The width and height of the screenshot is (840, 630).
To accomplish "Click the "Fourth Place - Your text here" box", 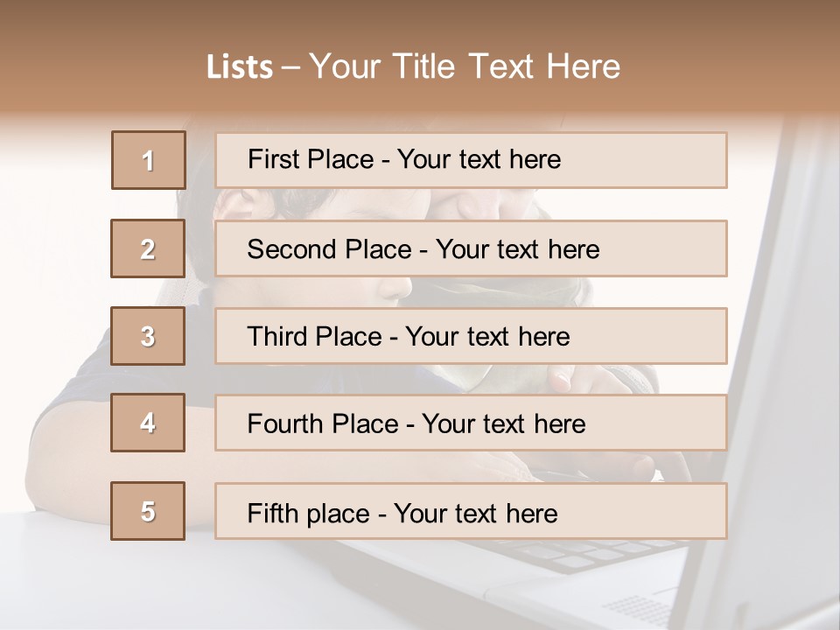I will 471,423.
